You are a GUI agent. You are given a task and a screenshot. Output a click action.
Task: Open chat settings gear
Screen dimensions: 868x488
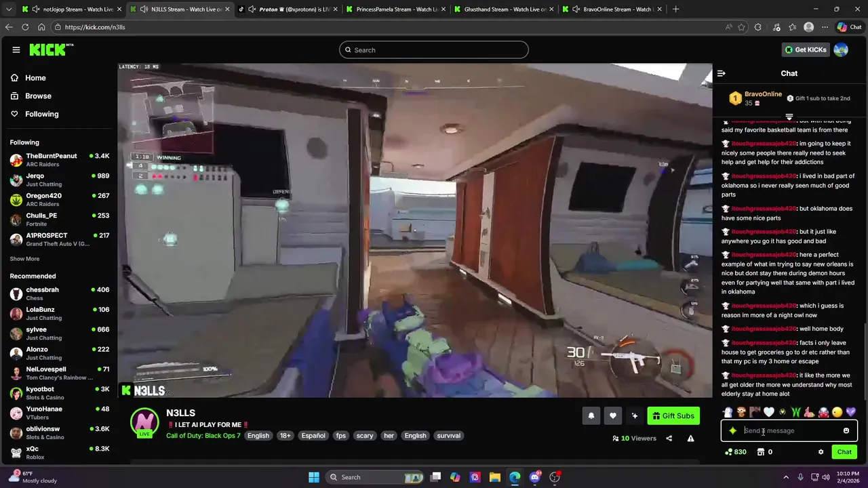[x=821, y=452]
